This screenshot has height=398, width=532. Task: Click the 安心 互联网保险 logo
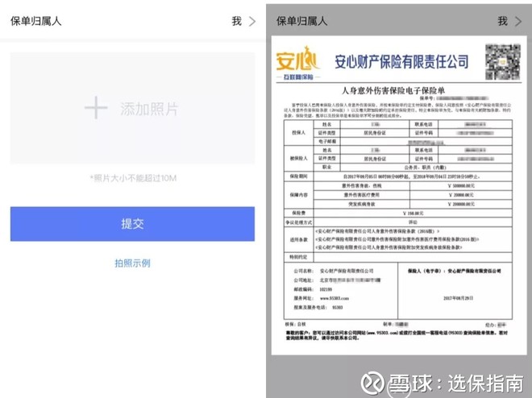coord(298,63)
